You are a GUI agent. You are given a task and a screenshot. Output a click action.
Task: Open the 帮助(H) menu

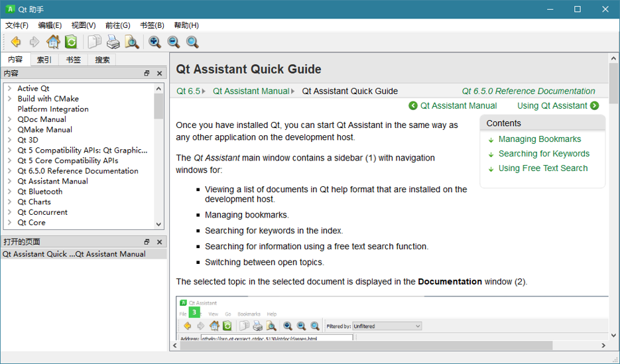click(186, 25)
